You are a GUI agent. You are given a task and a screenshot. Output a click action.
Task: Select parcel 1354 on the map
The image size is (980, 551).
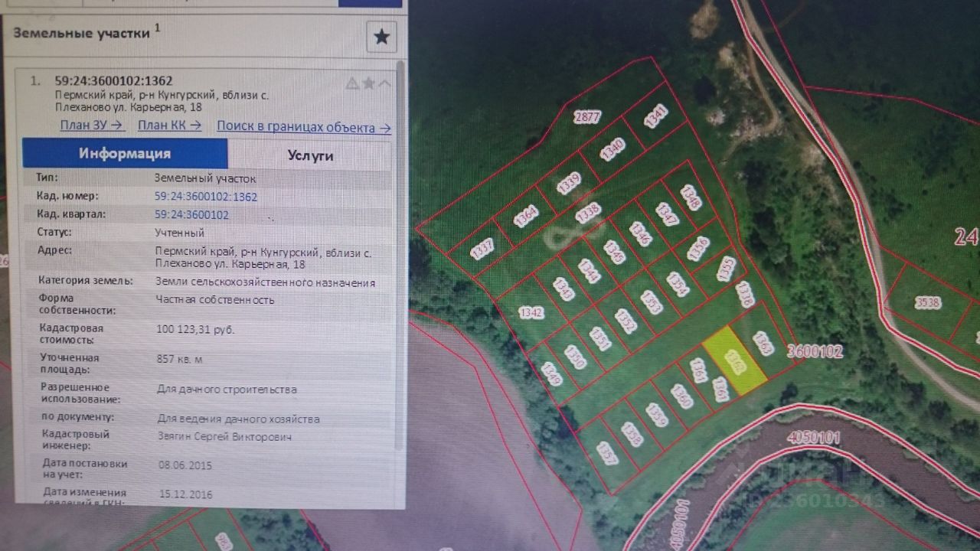coord(678,284)
